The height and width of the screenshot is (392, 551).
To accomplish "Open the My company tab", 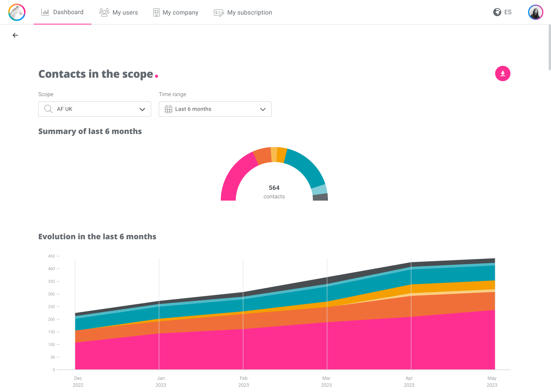I will coord(176,12).
